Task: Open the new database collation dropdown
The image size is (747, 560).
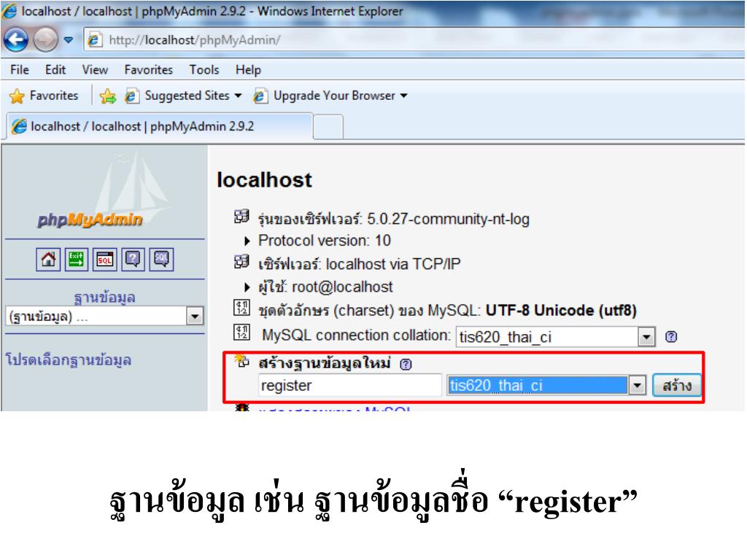Action: [546, 385]
